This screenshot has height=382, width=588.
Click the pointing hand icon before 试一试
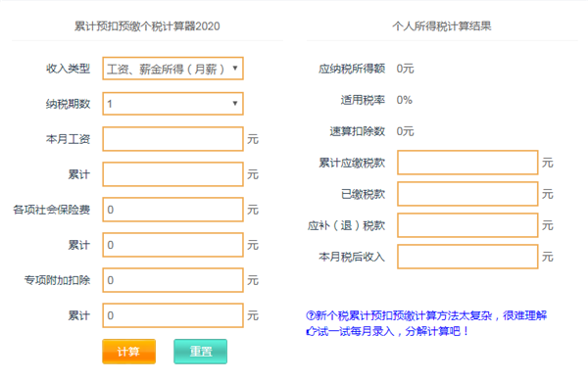coord(312,332)
